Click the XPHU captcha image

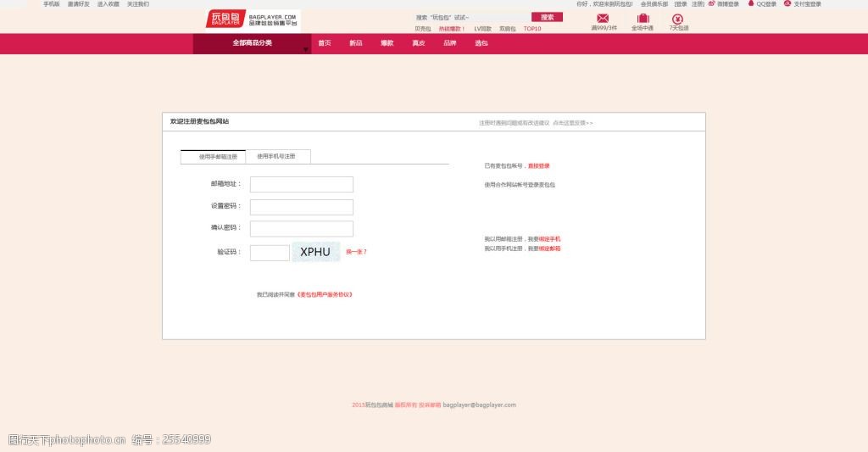click(x=315, y=252)
